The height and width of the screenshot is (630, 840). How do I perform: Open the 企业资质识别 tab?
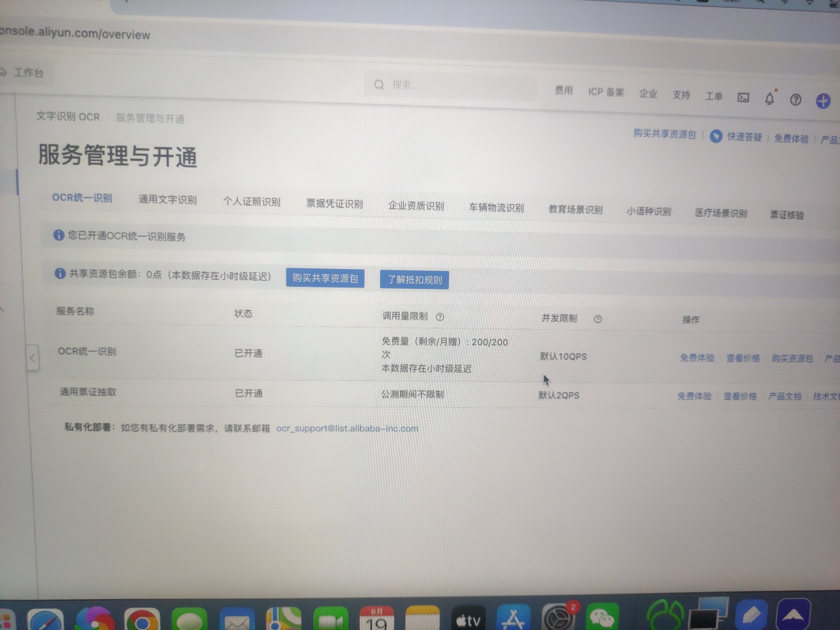(416, 206)
